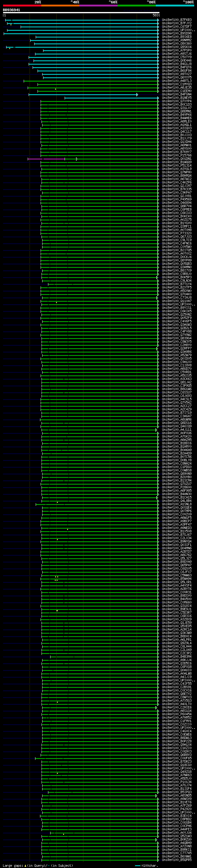Select hit label UniRef100_C7IHJ8
This screenshot has width=197, height=868.
click(x=177, y=297)
